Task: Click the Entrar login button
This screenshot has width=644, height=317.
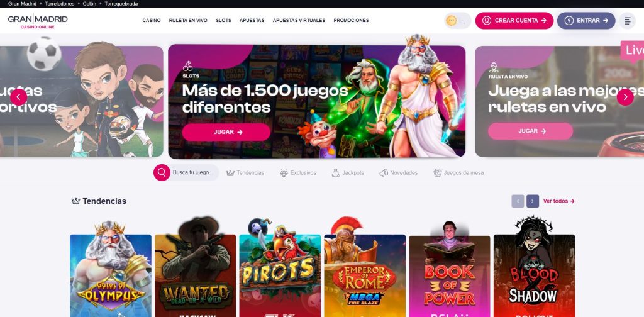Action: coord(586,21)
